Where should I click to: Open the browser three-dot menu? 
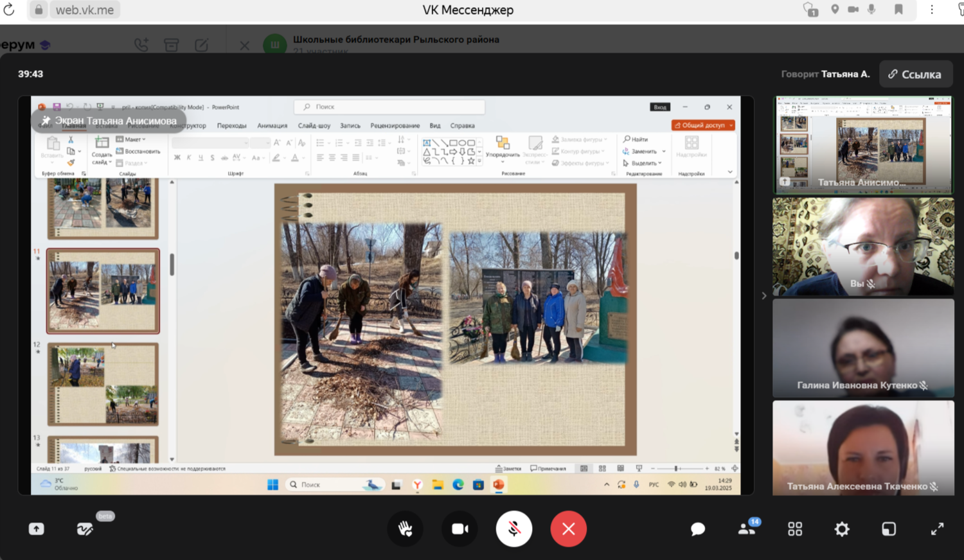point(932,9)
